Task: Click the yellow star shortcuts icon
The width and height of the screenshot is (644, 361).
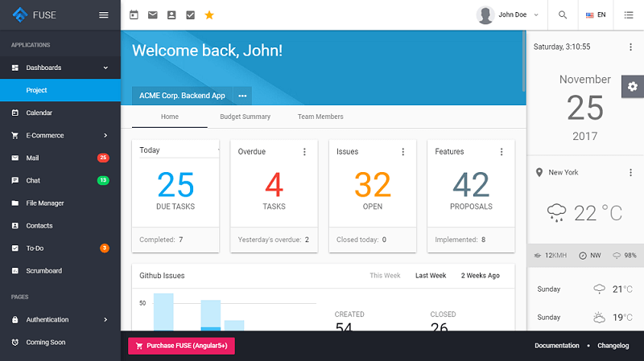Action: (x=209, y=15)
